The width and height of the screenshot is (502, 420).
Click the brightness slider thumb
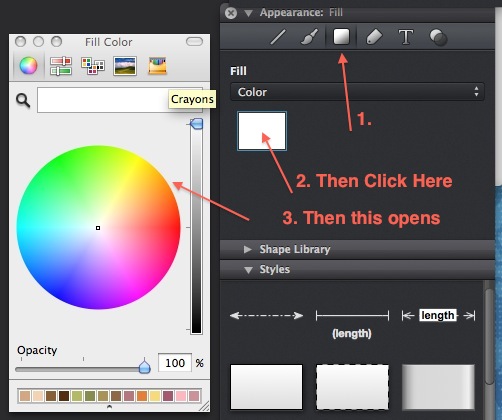point(196,124)
